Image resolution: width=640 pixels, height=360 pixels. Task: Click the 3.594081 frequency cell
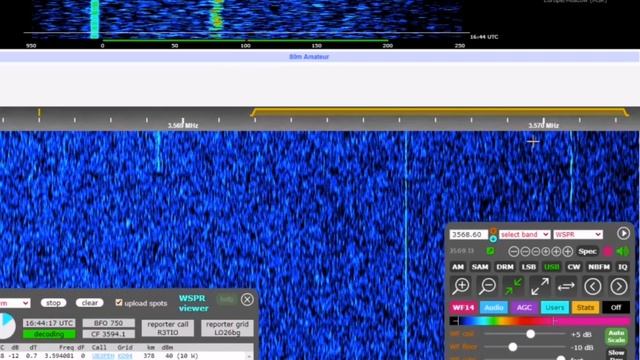[59, 356]
